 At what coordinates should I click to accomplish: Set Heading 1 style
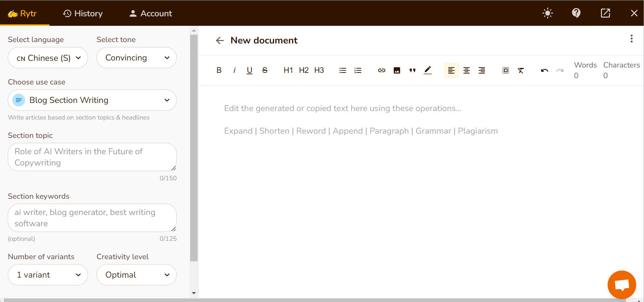288,70
